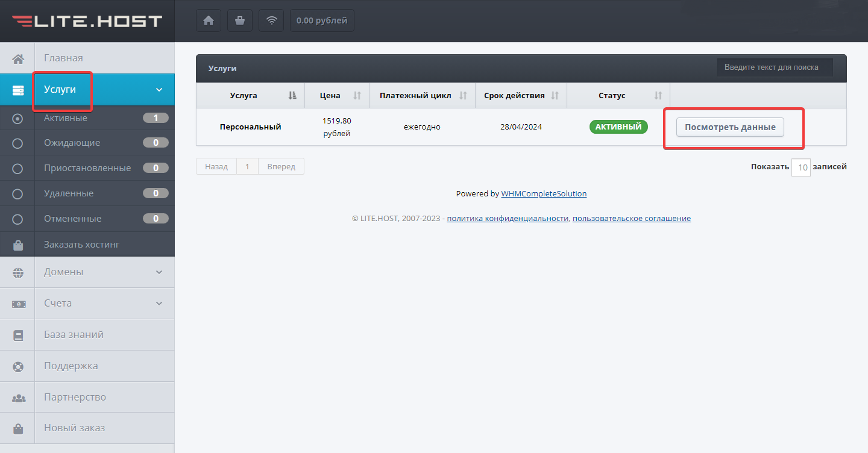Click the Назад pagination button
The height and width of the screenshot is (453, 868).
[216, 166]
